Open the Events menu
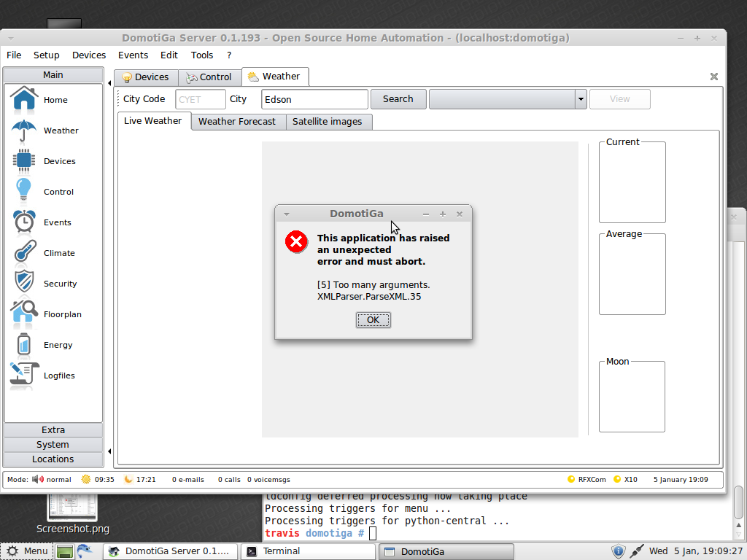The height and width of the screenshot is (560, 747). tap(133, 55)
